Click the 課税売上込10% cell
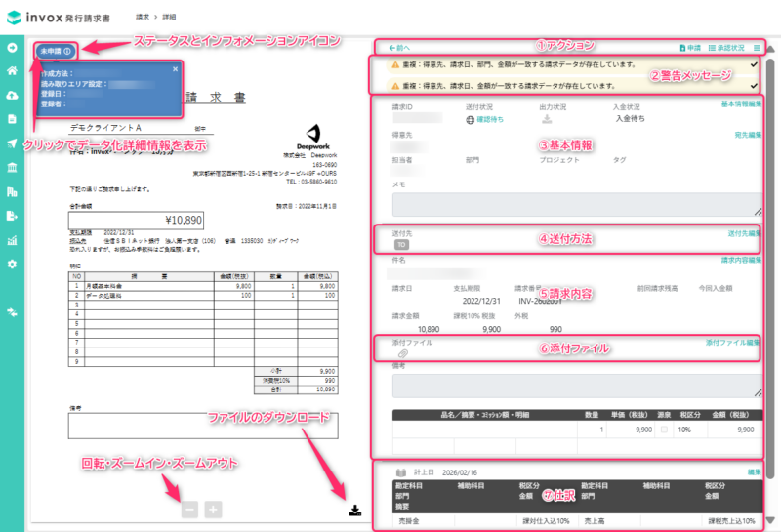This screenshot has width=781, height=532. [731, 520]
